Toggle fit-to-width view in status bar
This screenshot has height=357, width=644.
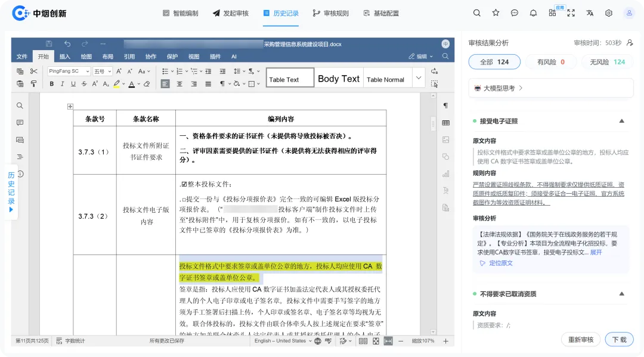(x=388, y=341)
